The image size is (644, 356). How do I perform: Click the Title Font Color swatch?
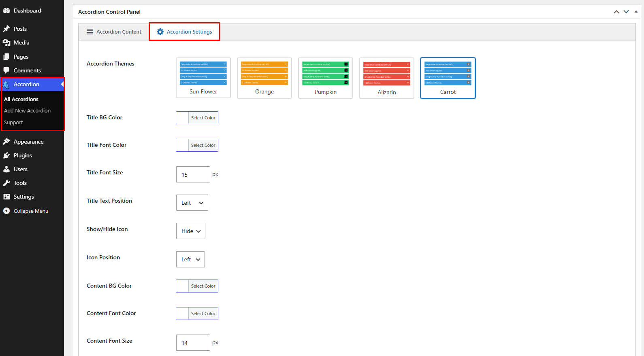pos(182,145)
